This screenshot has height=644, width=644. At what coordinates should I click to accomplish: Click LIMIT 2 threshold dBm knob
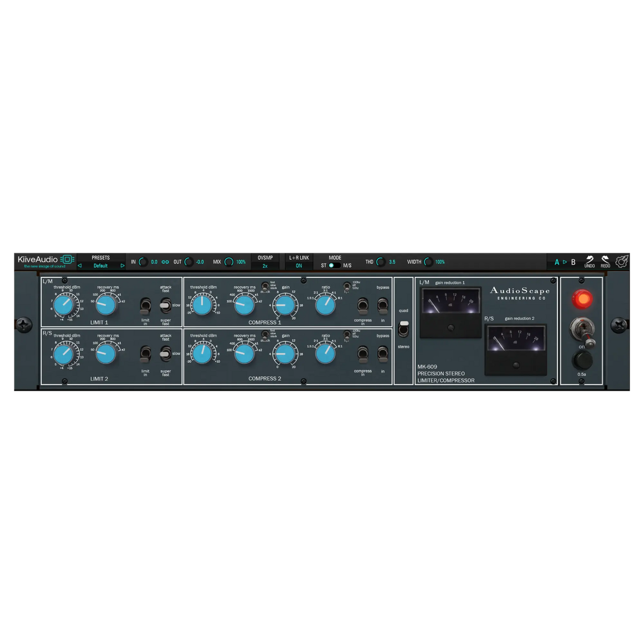(64, 353)
